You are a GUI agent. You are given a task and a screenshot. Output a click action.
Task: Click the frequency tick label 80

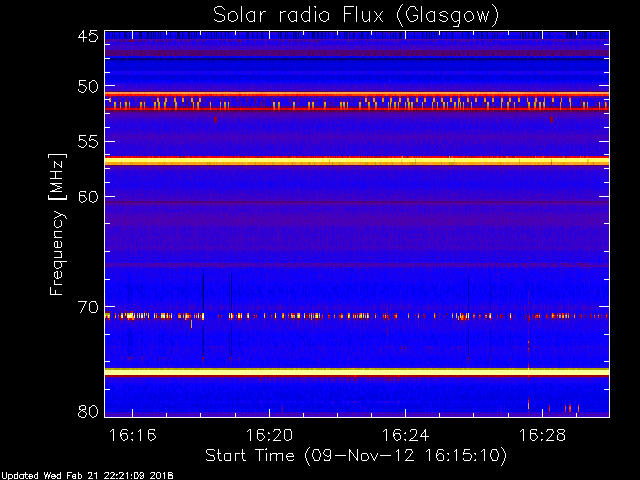pos(88,411)
